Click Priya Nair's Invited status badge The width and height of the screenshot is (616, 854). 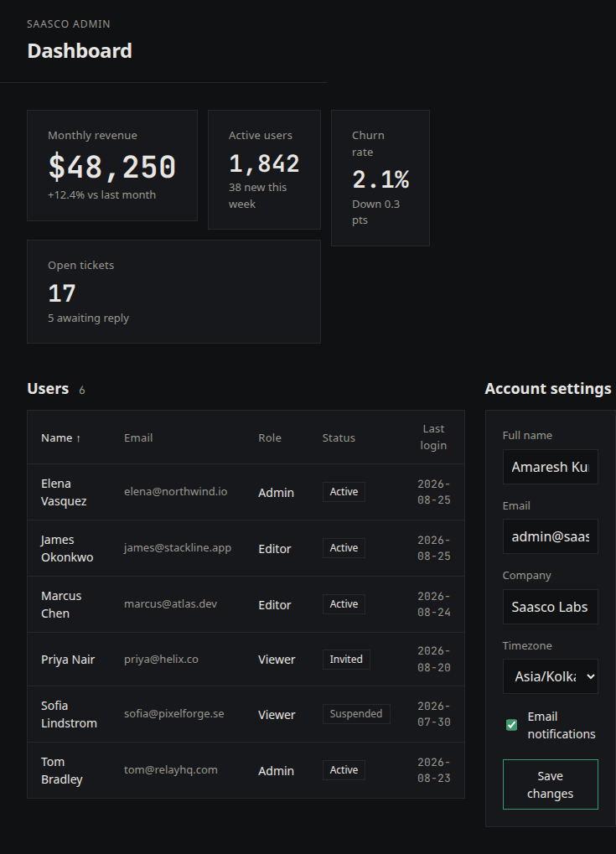[x=346, y=660]
